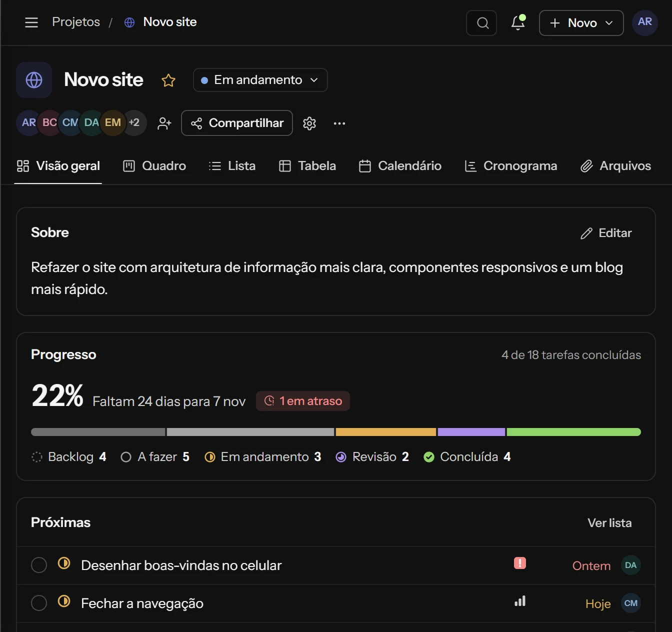Open the Arquivos tab

[x=615, y=166]
